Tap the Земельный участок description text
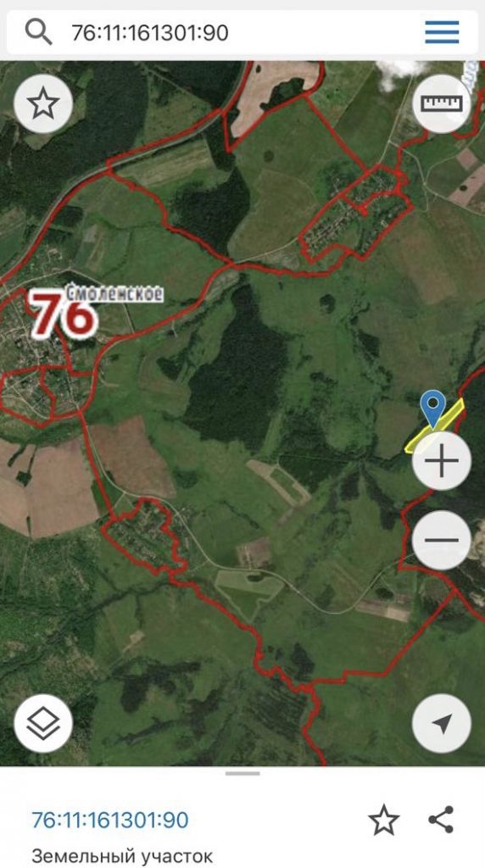The width and height of the screenshot is (485, 868). click(x=122, y=856)
